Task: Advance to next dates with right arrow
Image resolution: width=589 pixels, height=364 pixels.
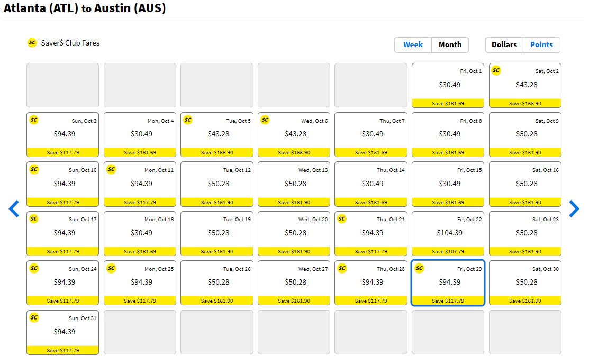Action: pyautogui.click(x=574, y=209)
